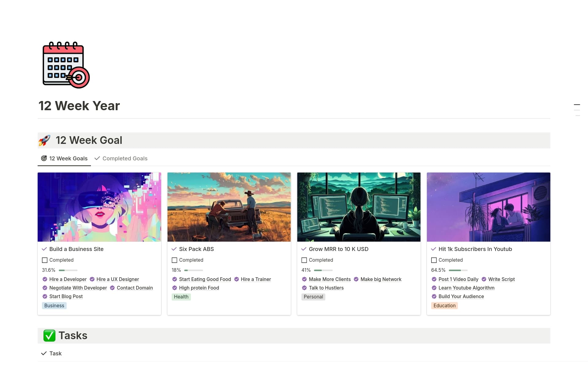Click the badge icon next to Write Script
588x367 pixels.
point(484,279)
